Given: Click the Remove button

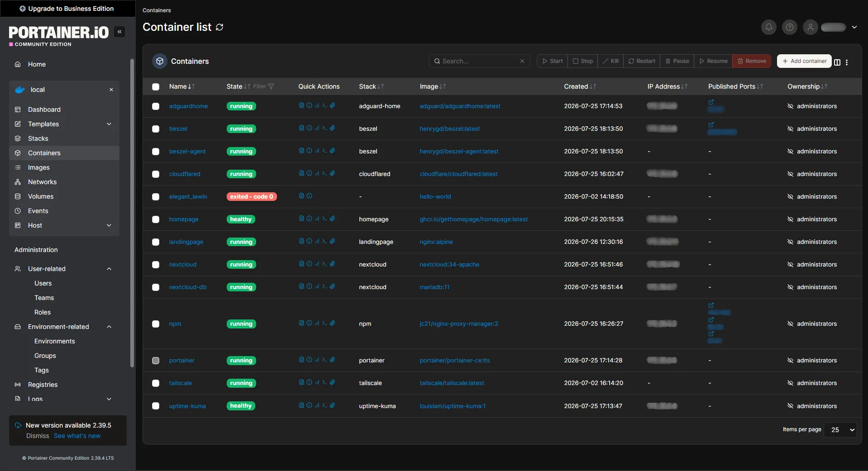Looking at the screenshot, I should 752,61.
